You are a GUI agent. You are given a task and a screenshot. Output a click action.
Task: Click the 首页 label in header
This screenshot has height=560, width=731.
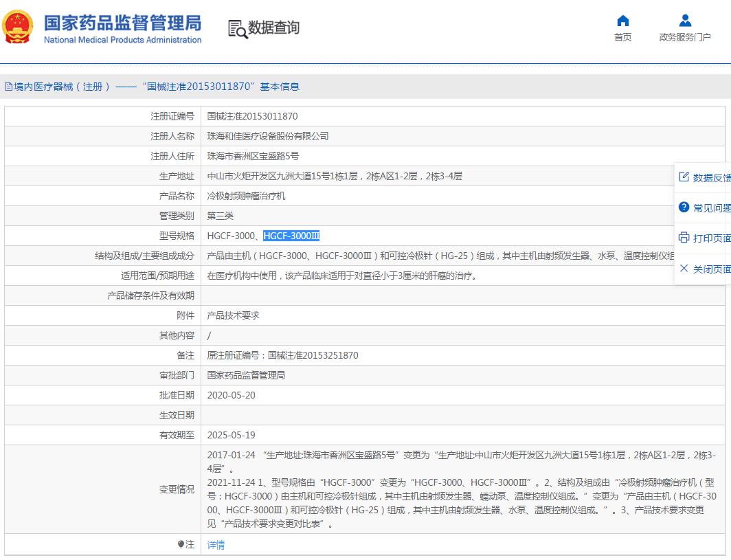click(x=623, y=37)
